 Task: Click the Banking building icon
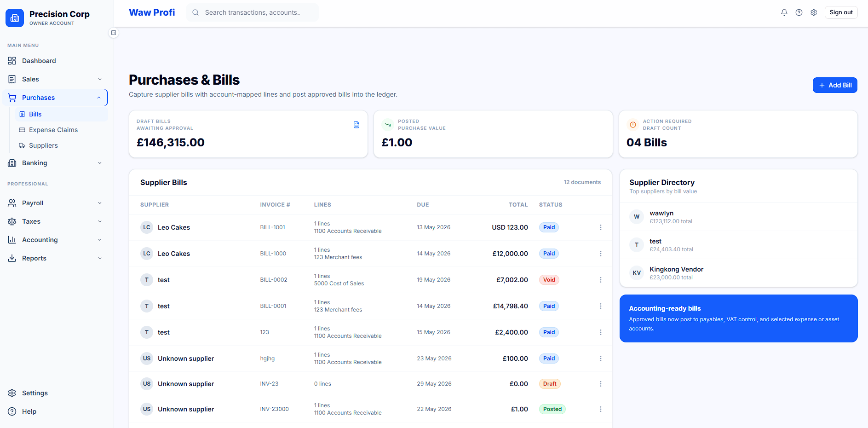12,163
